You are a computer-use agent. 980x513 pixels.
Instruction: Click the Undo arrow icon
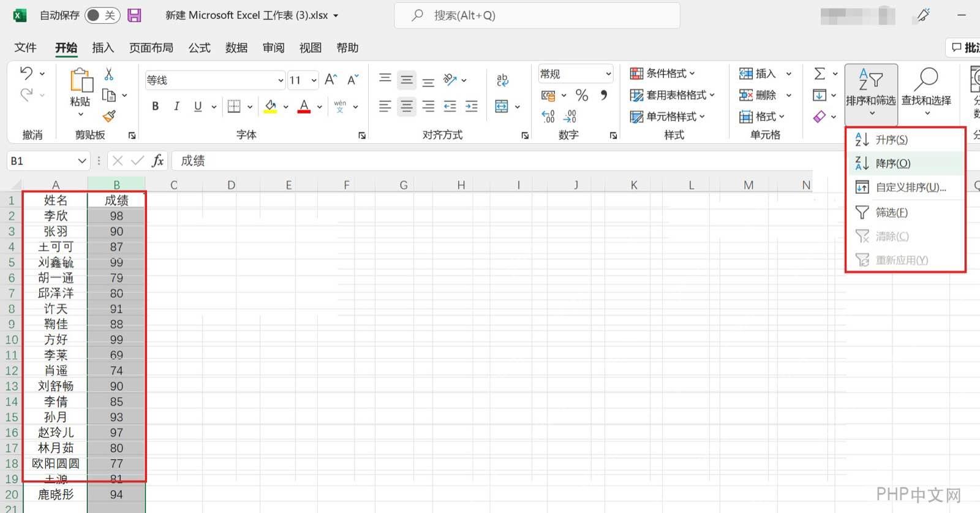(26, 74)
